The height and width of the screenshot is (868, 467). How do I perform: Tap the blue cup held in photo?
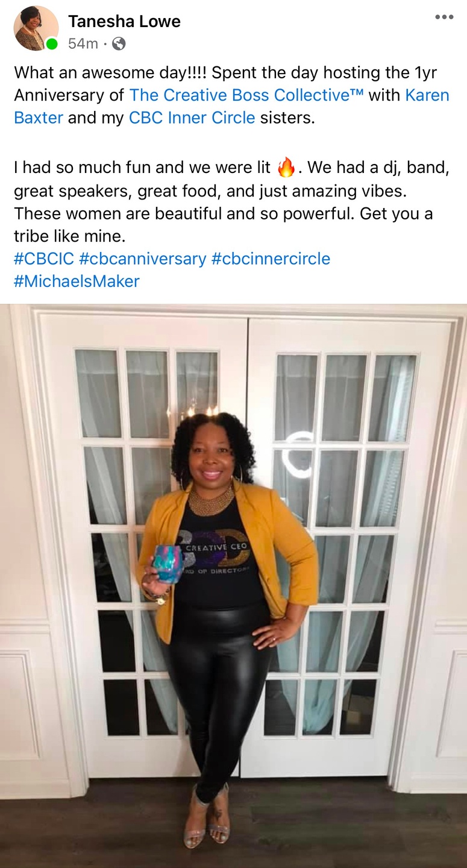pos(168,564)
